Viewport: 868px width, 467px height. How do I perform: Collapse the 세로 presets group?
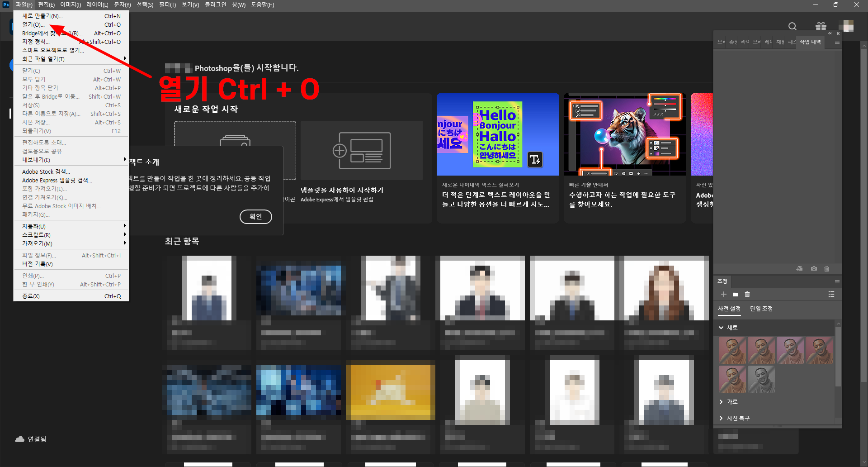click(721, 328)
